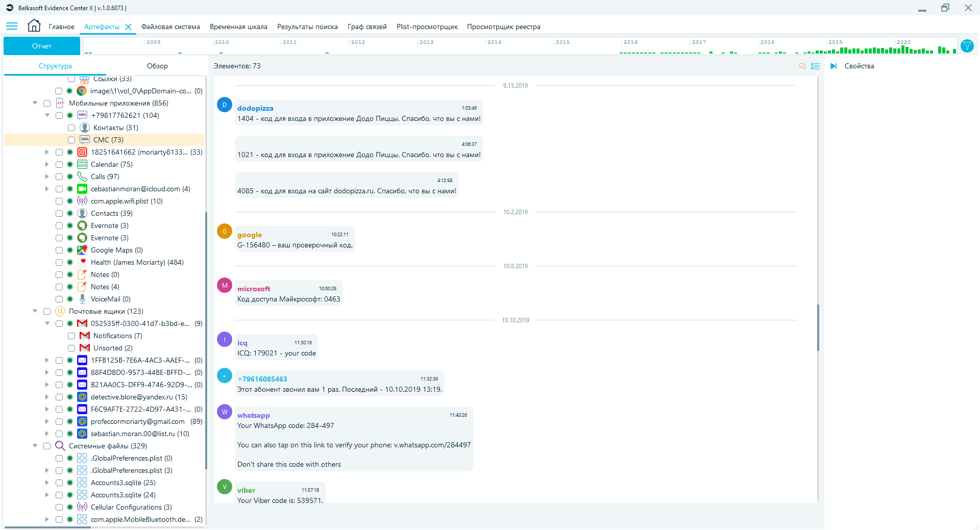This screenshot has height=530, width=980.
Task: Tick the profeccormoriarty@gmail.com checkbox
Action: 59,421
